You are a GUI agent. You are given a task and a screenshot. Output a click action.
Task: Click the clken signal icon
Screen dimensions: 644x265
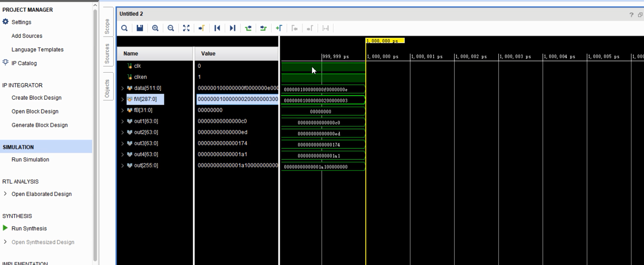[130, 77]
